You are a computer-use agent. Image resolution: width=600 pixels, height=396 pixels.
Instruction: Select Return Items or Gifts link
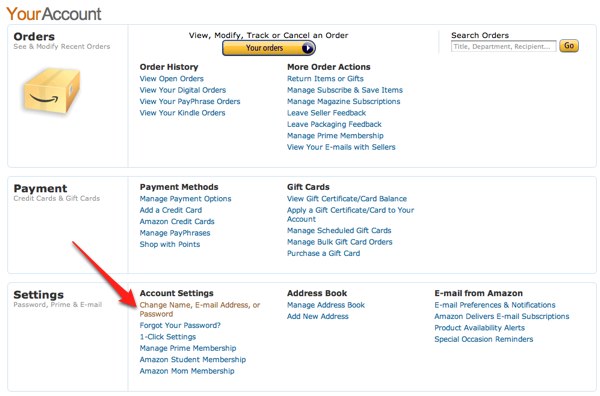pyautogui.click(x=325, y=78)
